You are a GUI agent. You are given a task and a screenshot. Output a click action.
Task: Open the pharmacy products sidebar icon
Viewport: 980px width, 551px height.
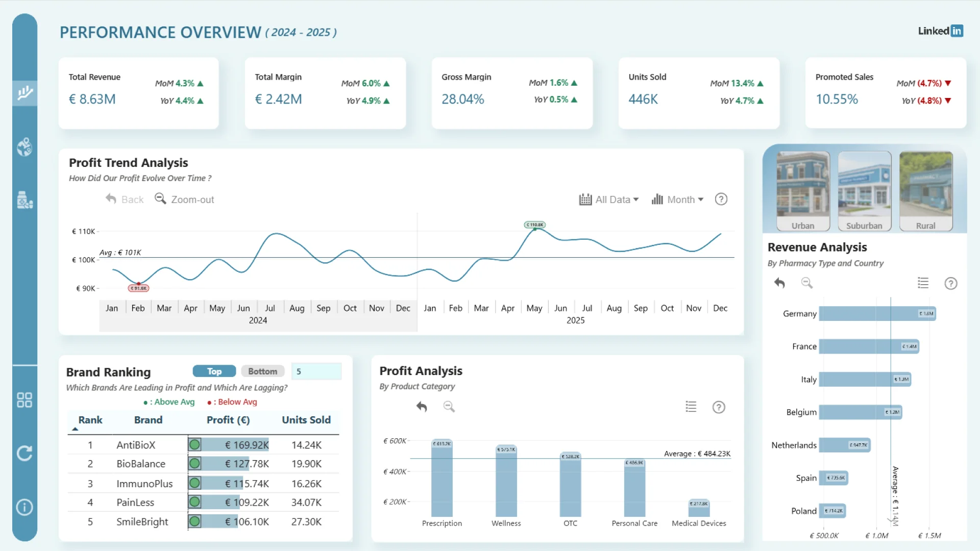[x=24, y=200]
